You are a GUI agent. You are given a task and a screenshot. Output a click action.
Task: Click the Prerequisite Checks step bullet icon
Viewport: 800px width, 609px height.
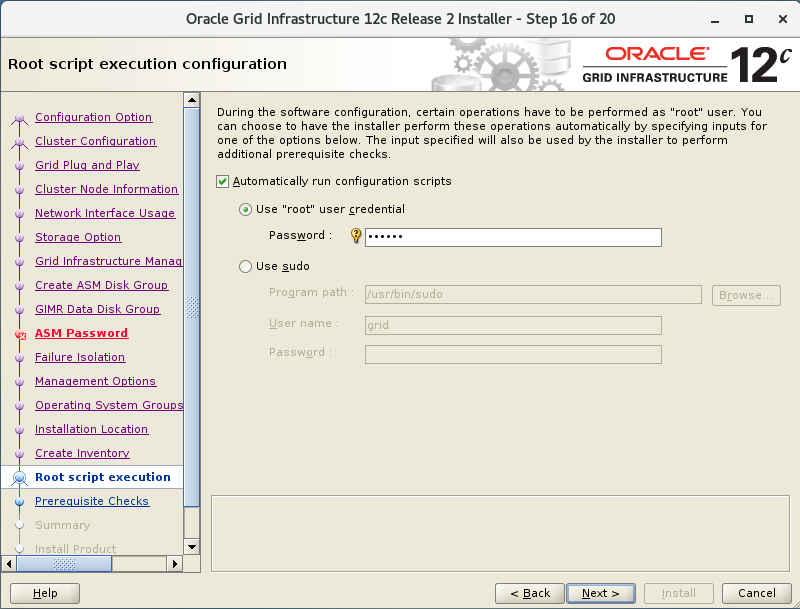click(x=19, y=502)
